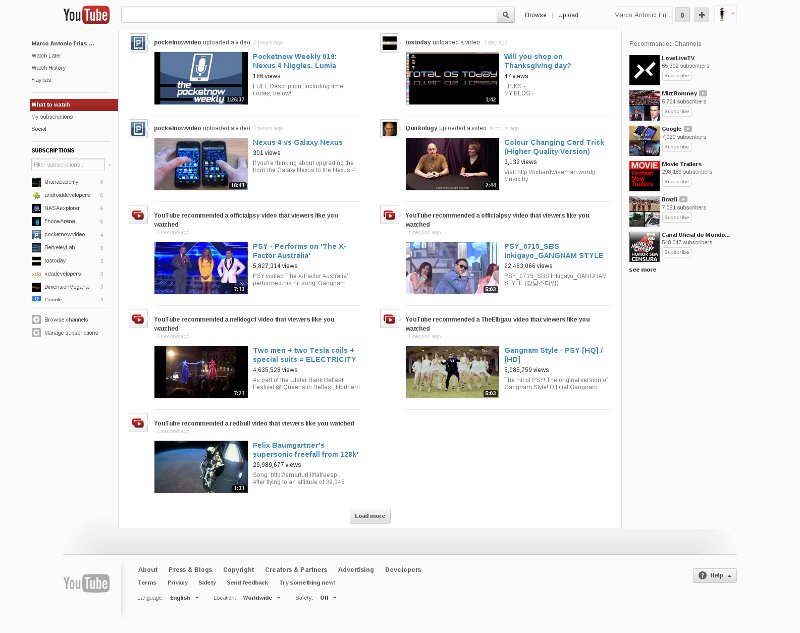Select My subscriptions in the sidebar

pos(52,117)
